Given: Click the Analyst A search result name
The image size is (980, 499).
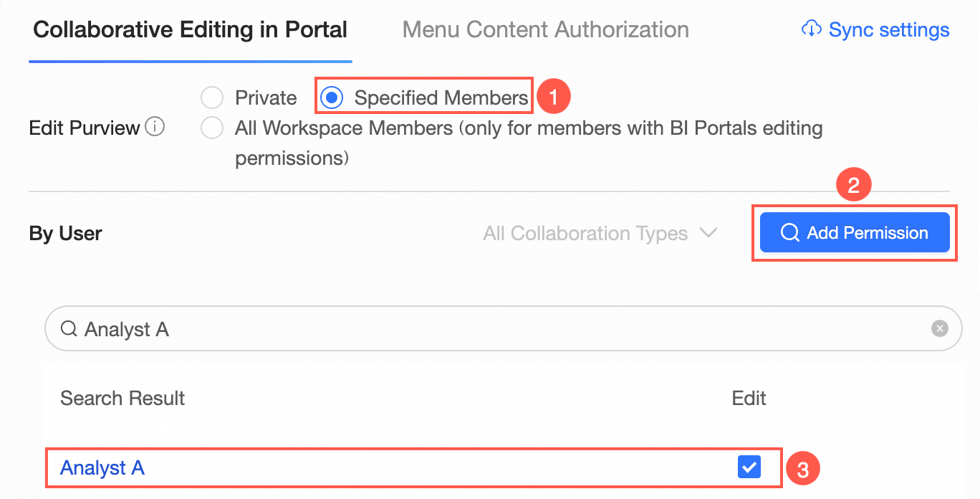Looking at the screenshot, I should 102,468.
